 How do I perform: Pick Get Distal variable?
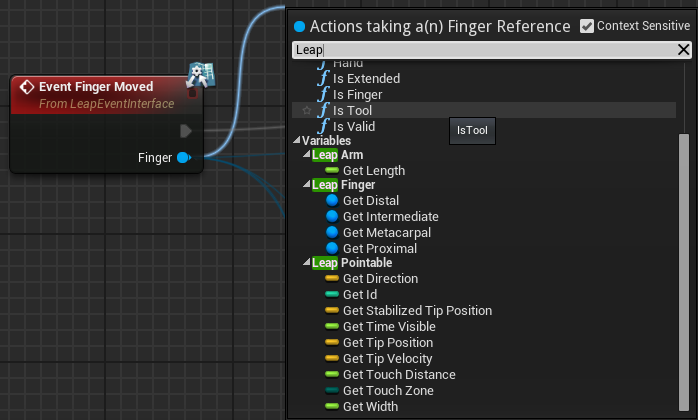tap(362, 200)
